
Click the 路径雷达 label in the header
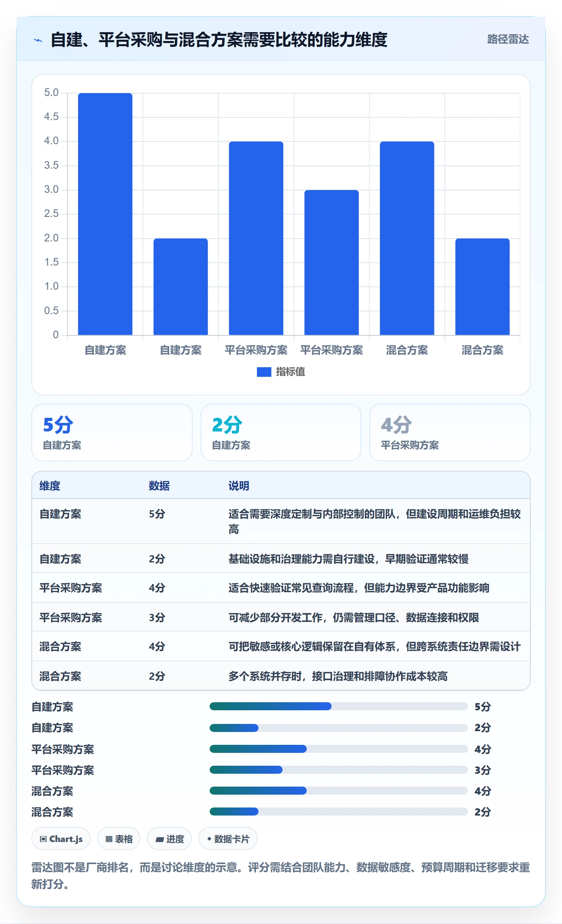click(508, 39)
